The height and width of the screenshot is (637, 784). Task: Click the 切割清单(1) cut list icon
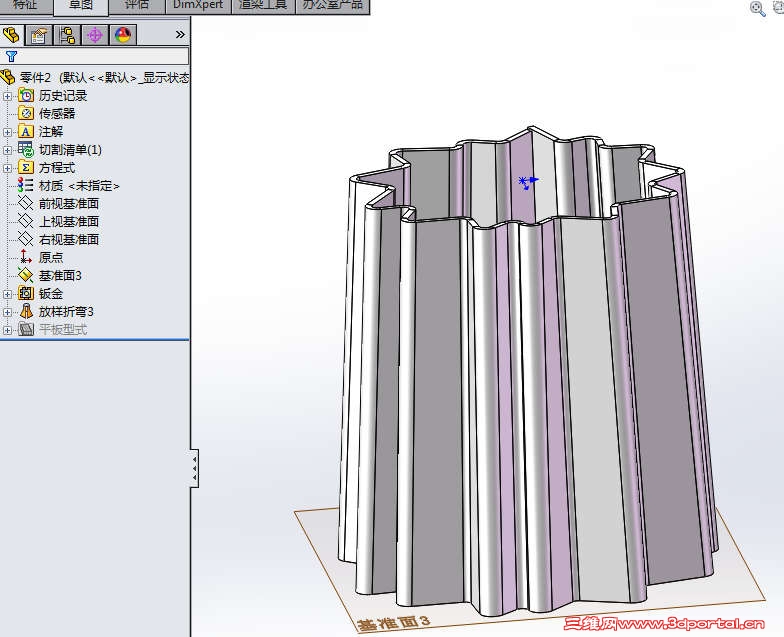26,150
